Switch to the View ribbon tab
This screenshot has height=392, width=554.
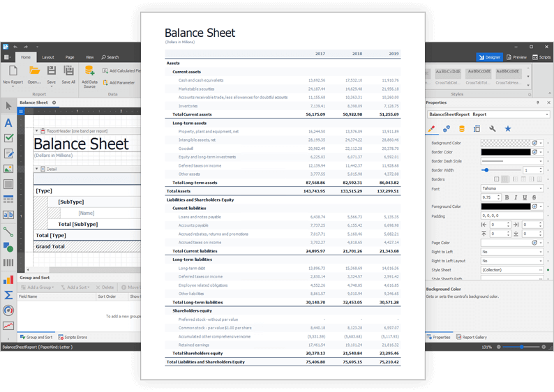tap(90, 57)
